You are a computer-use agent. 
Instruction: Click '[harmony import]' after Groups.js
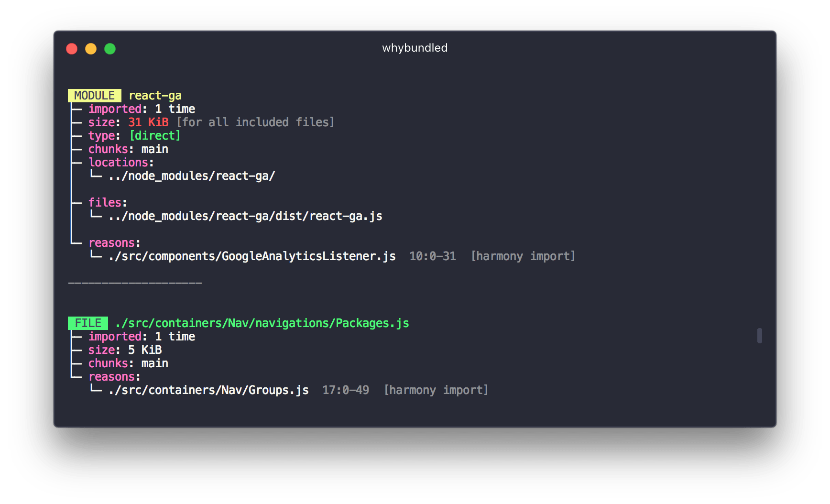436,390
